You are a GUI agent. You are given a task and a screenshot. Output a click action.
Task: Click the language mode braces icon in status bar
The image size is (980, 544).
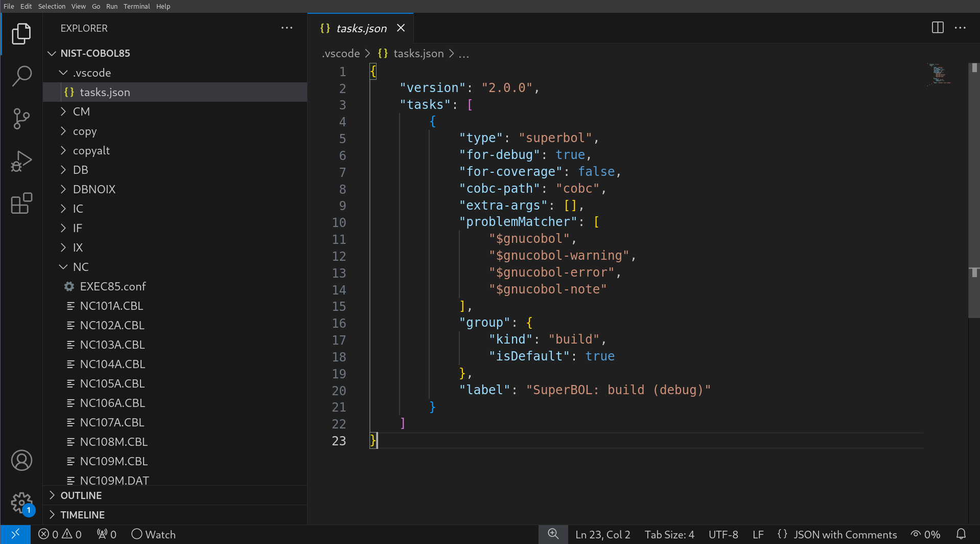(782, 534)
